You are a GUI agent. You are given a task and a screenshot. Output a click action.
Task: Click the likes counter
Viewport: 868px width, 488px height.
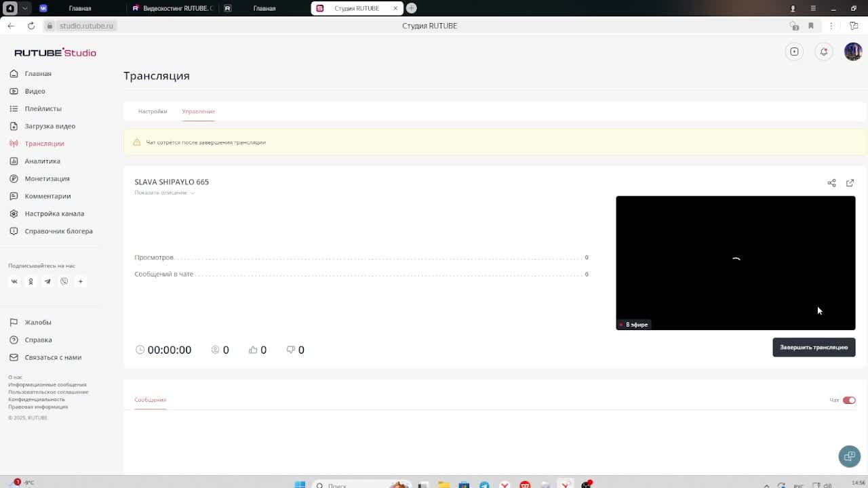(258, 350)
